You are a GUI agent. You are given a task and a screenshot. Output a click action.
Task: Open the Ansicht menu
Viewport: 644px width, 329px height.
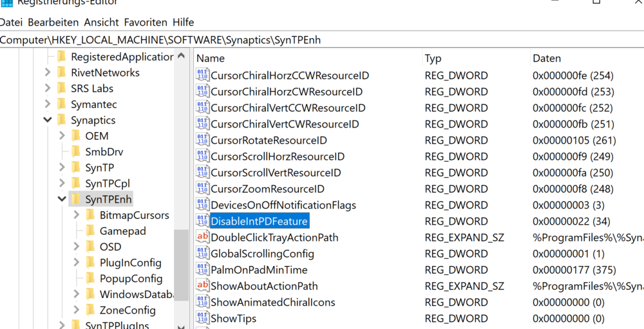102,23
